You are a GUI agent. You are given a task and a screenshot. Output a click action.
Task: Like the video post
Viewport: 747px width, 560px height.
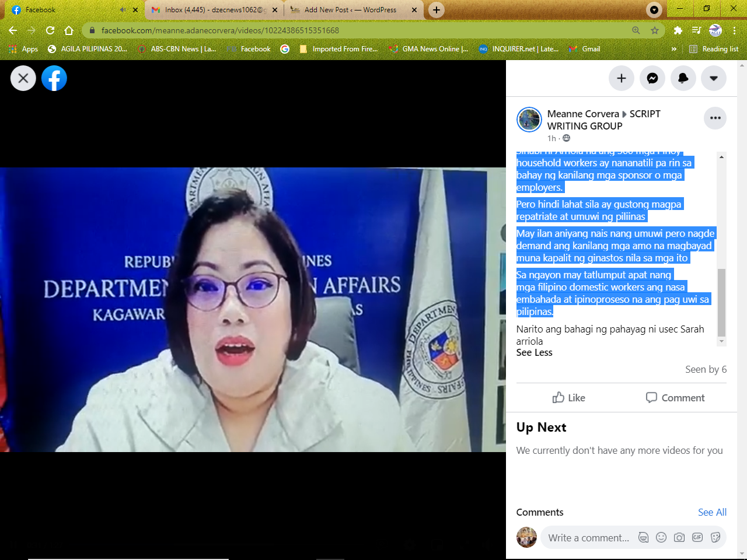coord(568,398)
